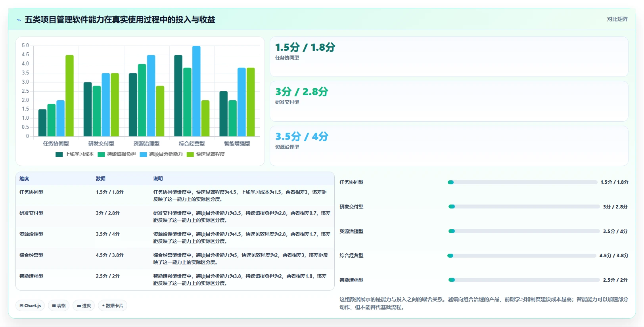Click table value 2.5分 / 2分
This screenshot has width=644, height=327.
tap(108, 276)
